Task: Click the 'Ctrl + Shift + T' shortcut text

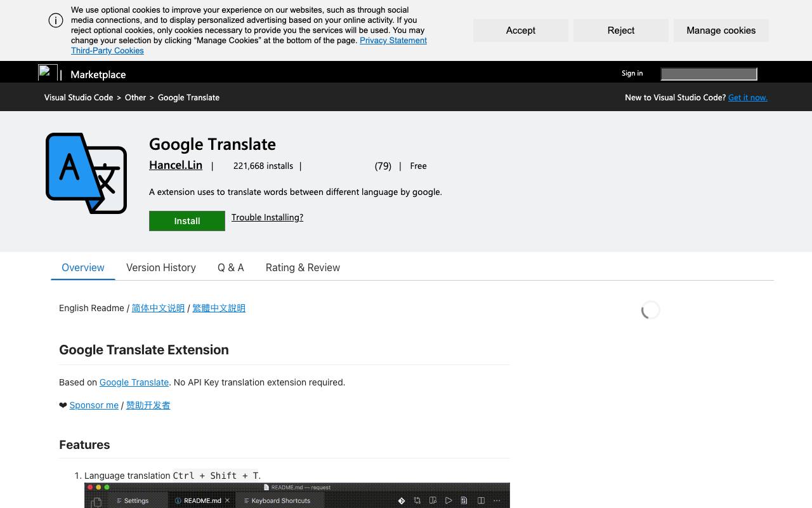Action: click(x=216, y=476)
